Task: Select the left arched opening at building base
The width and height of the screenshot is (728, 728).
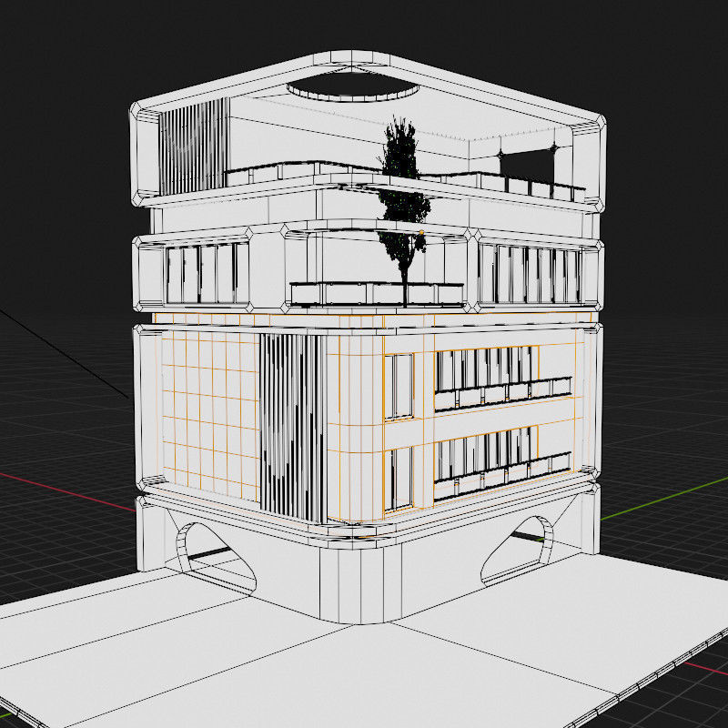Action: pos(216,557)
